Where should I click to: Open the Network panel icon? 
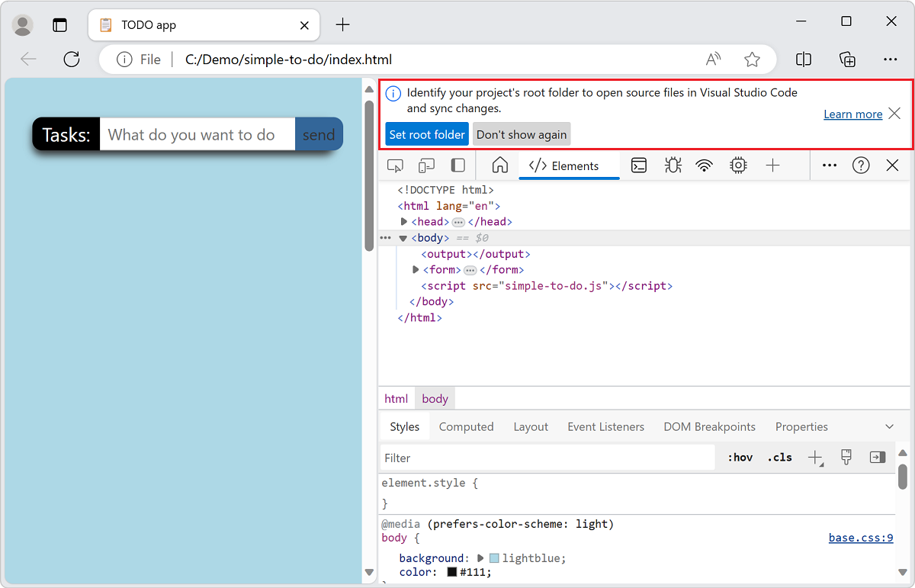[705, 165]
